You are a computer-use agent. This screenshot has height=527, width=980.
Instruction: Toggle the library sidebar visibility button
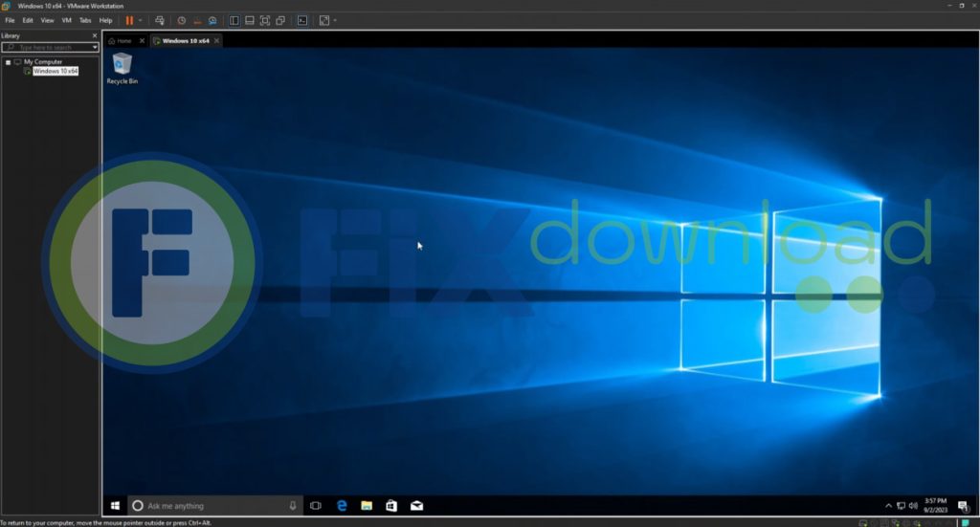[234, 20]
